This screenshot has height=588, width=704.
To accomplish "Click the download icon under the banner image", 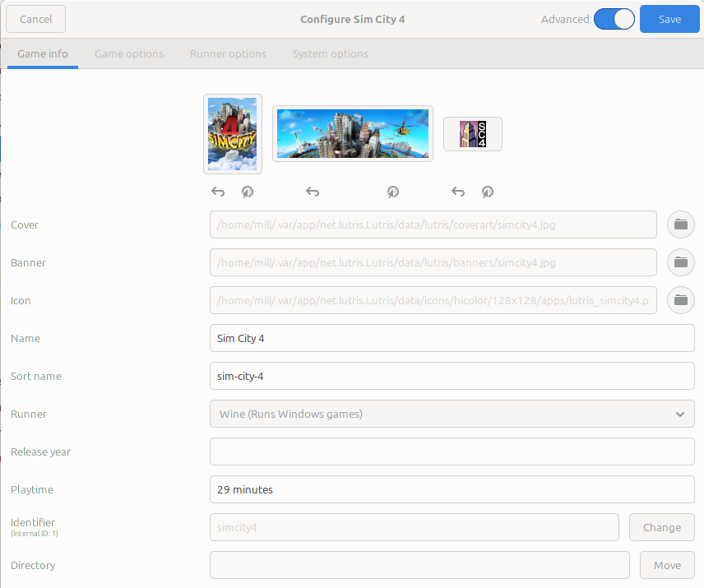I will pos(393,192).
